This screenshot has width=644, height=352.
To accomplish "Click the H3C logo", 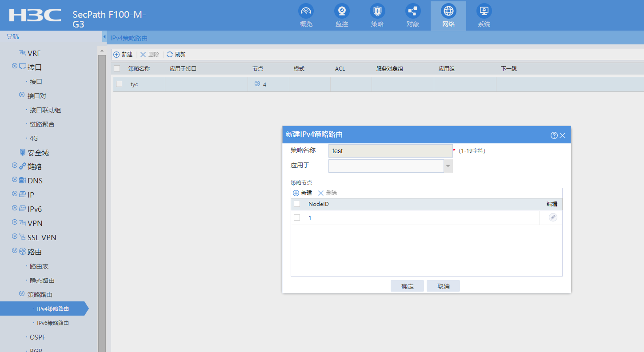I will click(35, 15).
